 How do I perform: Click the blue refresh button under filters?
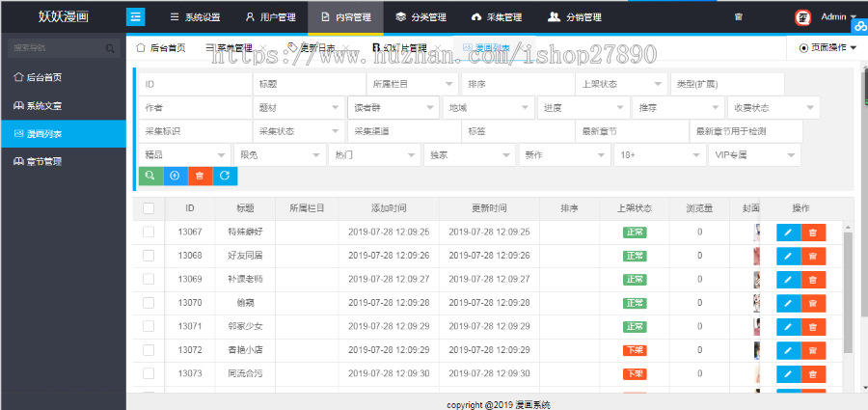click(225, 176)
